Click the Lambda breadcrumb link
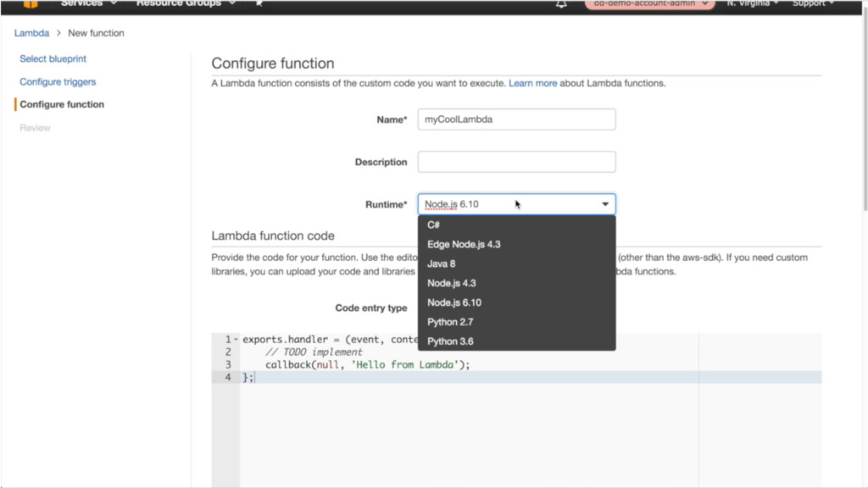Viewport: 868px width, 488px height. 31,33
